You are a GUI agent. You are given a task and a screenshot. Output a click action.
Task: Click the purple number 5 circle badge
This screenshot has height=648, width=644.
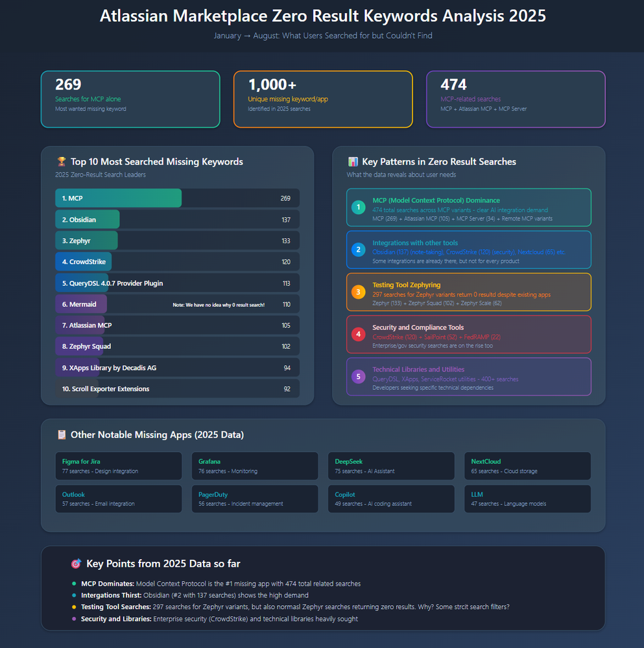tap(358, 376)
